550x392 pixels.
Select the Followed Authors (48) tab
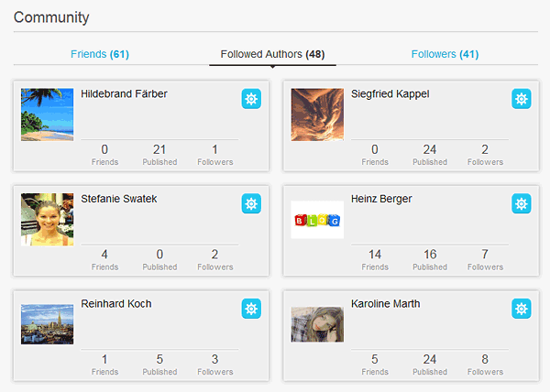coord(272,54)
